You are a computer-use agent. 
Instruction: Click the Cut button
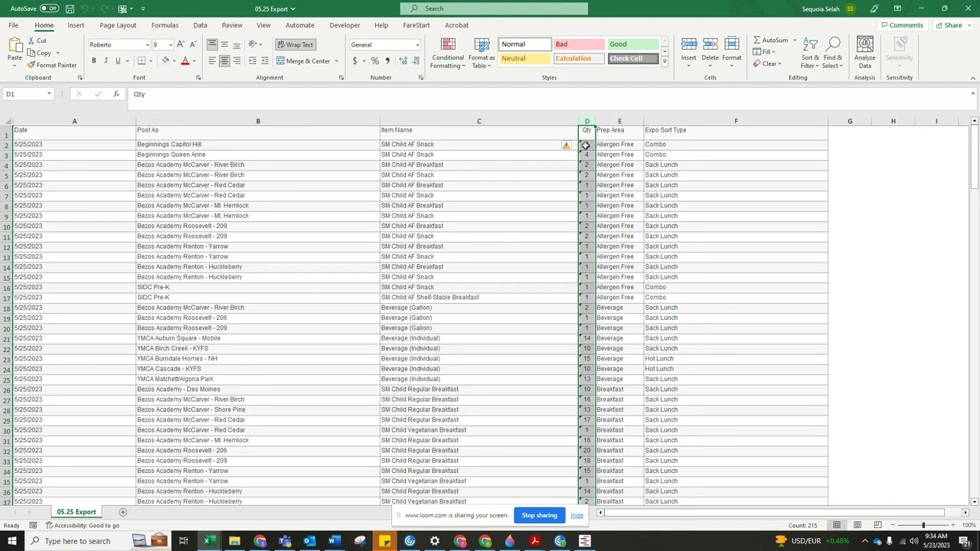38,41
